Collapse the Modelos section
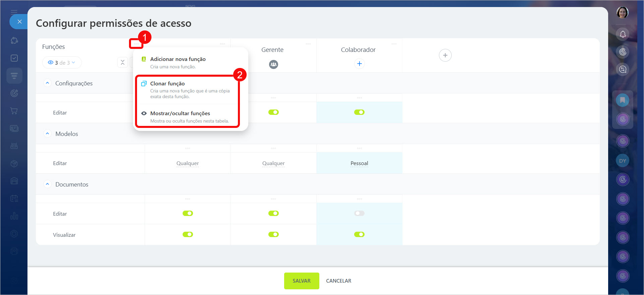Viewport: 644px width, 295px height. 47,134
